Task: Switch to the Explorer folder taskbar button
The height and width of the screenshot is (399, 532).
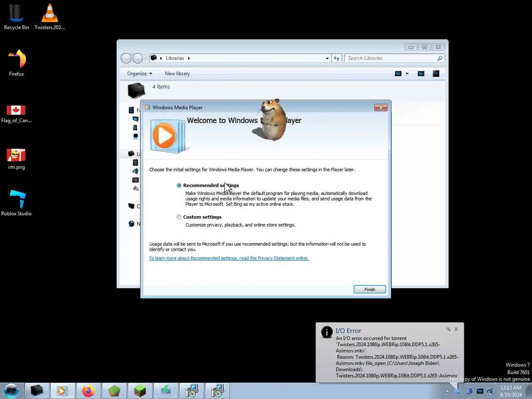Action: pyautogui.click(x=37, y=391)
